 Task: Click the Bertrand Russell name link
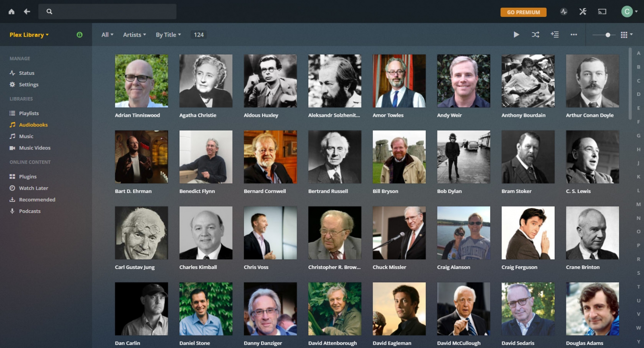coord(328,191)
